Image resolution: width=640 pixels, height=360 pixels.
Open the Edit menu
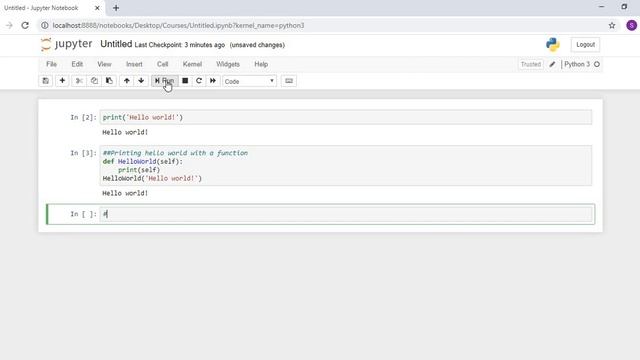[77, 64]
